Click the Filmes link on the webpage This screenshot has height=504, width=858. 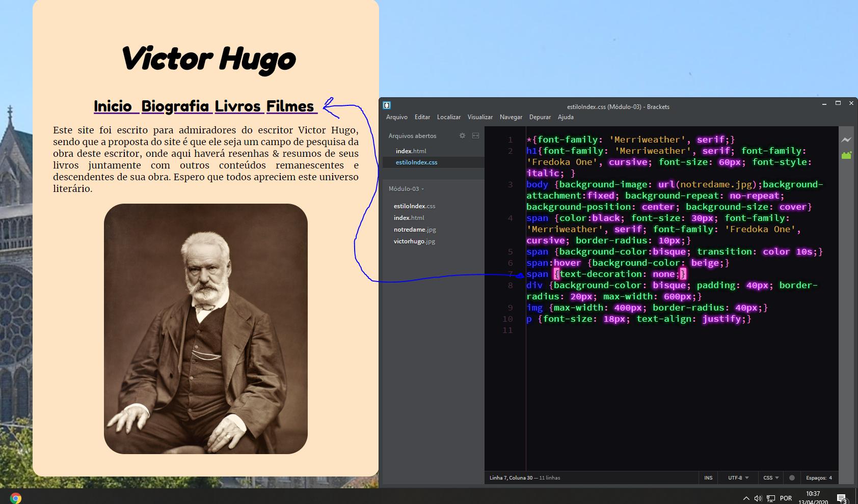[x=290, y=106]
